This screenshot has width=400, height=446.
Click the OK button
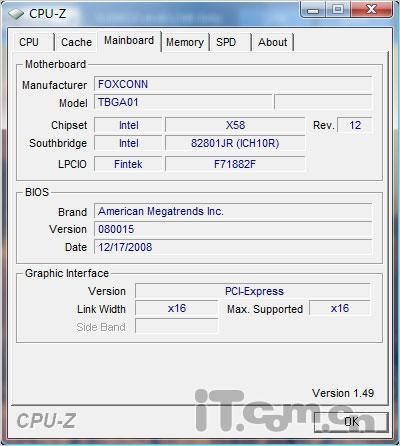[351, 422]
